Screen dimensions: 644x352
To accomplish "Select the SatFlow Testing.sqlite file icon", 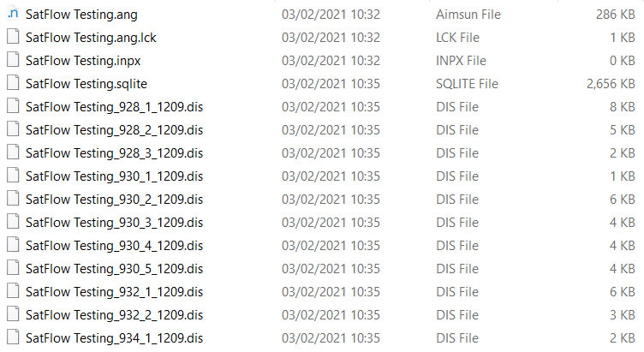I will [x=12, y=84].
